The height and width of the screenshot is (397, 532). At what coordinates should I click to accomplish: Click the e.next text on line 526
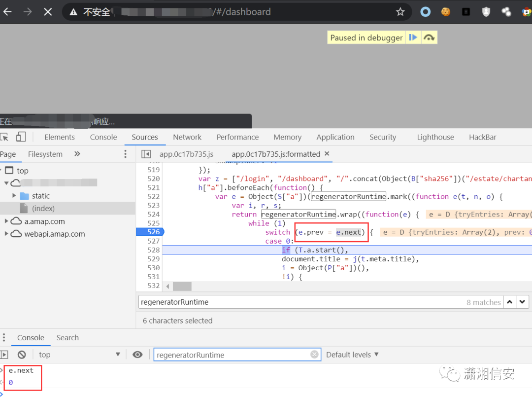point(348,232)
